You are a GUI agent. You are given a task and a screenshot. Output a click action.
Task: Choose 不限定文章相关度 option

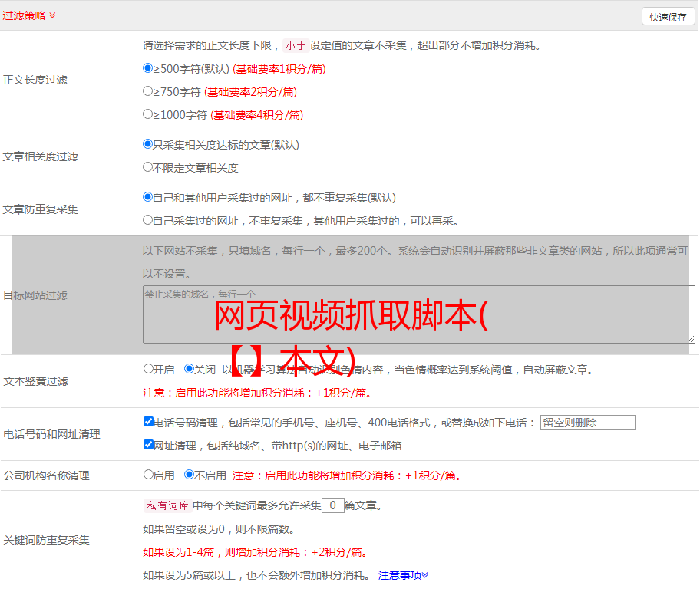[148, 167]
